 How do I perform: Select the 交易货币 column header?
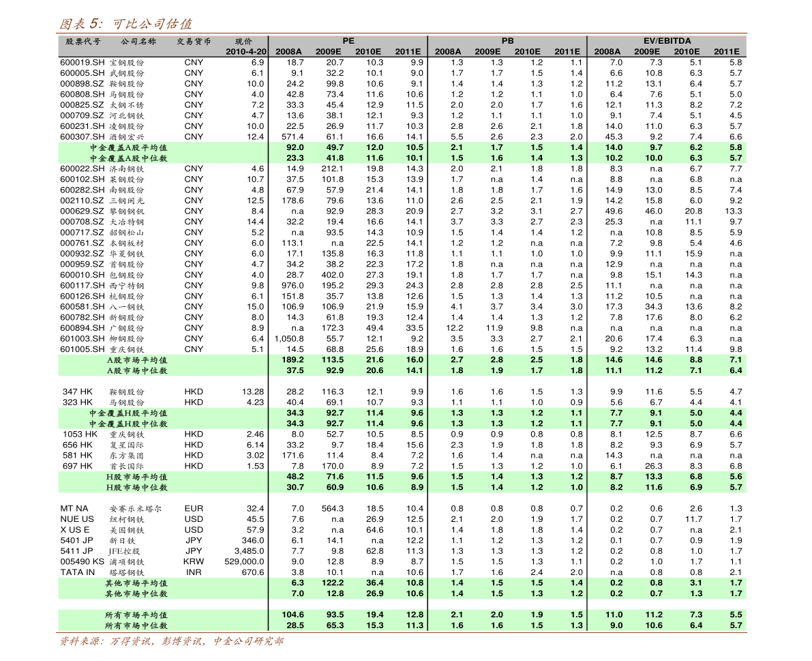pos(194,42)
